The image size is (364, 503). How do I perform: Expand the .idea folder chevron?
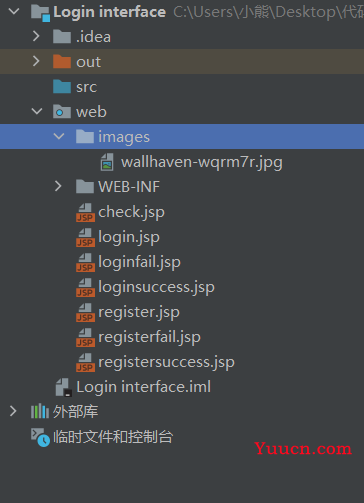(36, 36)
